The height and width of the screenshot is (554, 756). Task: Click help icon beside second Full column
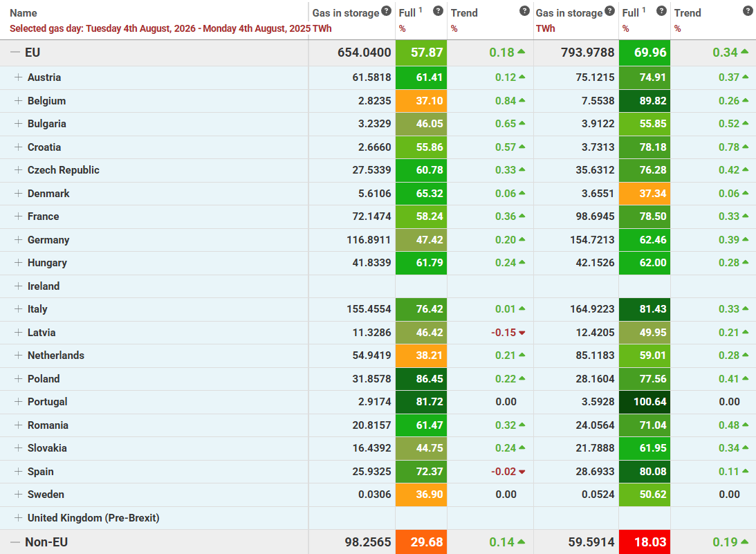pyautogui.click(x=661, y=11)
